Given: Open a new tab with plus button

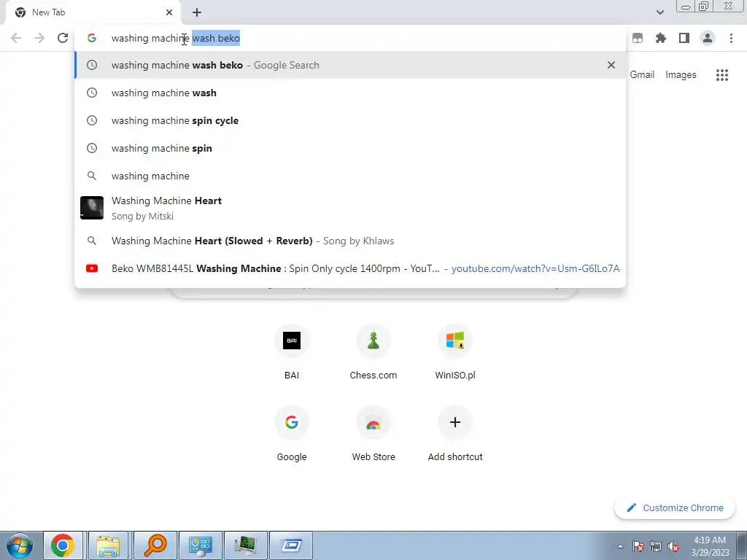Looking at the screenshot, I should click(197, 12).
